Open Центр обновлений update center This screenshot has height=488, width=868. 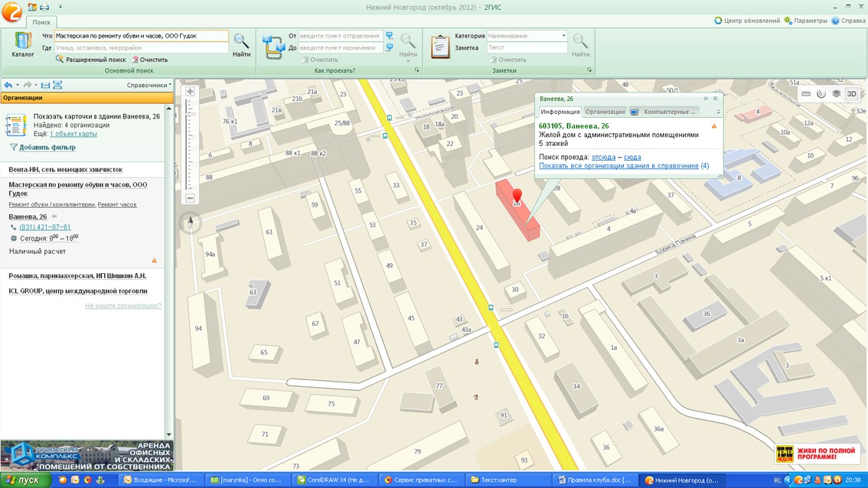[x=747, y=21]
